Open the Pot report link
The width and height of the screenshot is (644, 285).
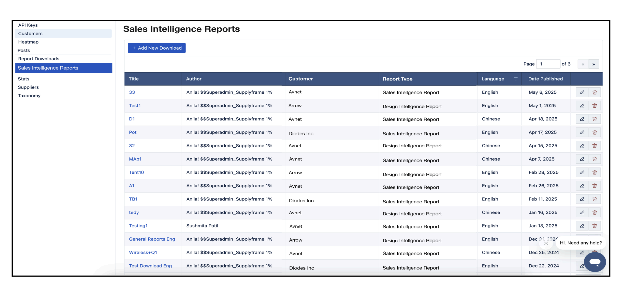click(x=132, y=132)
